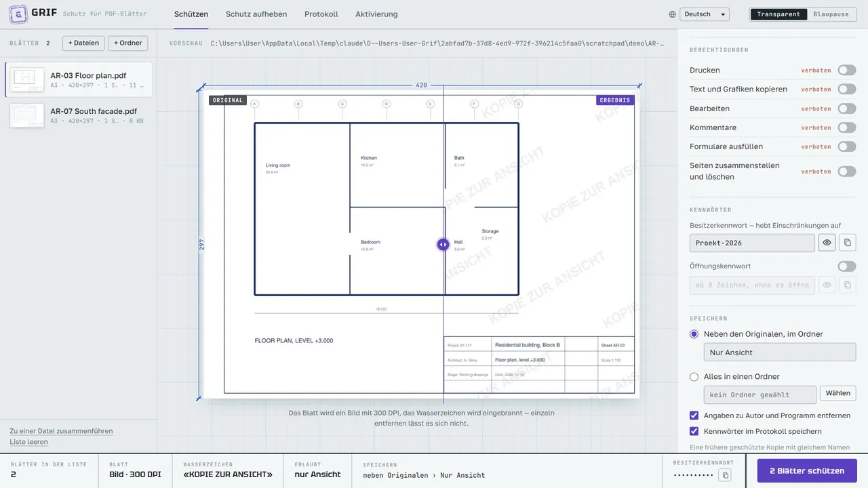Click the comparison slider handle in preview
The width and height of the screenshot is (868, 488).
tap(443, 245)
